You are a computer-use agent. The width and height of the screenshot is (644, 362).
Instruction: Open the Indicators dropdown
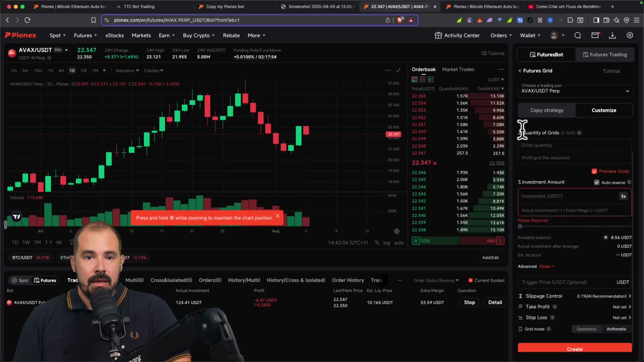pyautogui.click(x=127, y=70)
